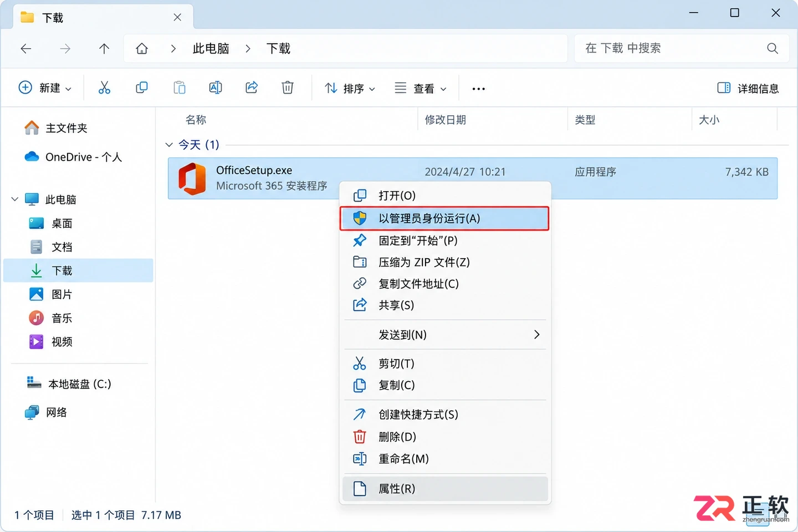Toggle the 详细信息 details pane button
The height and width of the screenshot is (532, 798).
(748, 88)
